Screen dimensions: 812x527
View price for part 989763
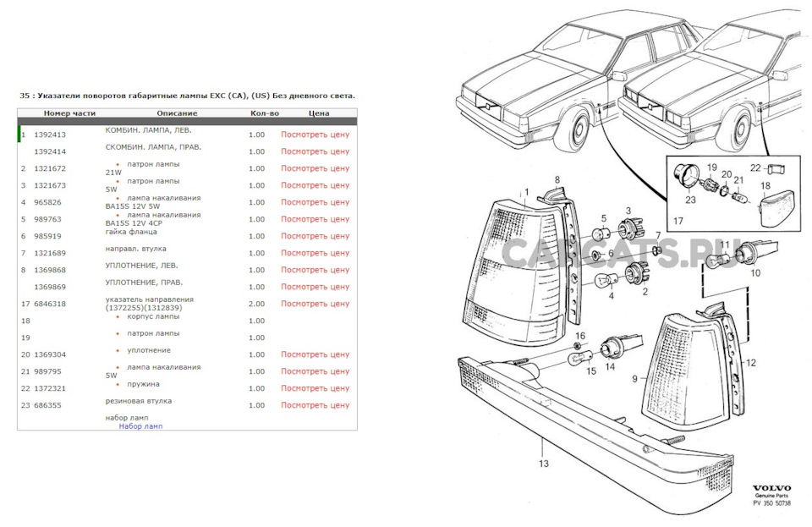(315, 219)
